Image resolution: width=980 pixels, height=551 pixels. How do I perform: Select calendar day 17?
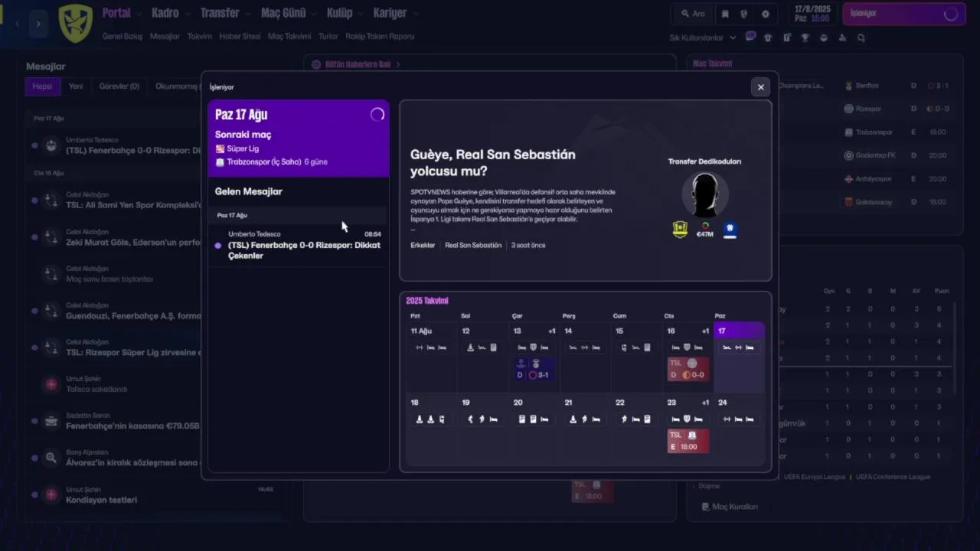click(x=739, y=357)
